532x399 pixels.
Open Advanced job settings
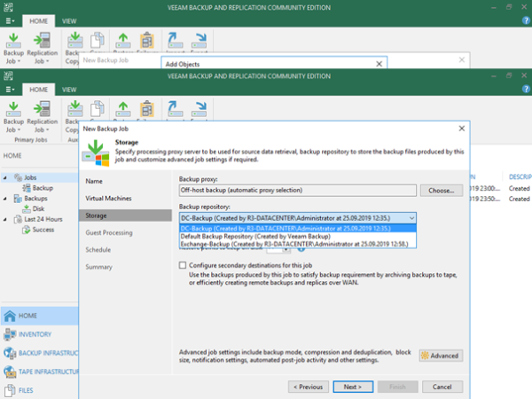[x=441, y=356]
